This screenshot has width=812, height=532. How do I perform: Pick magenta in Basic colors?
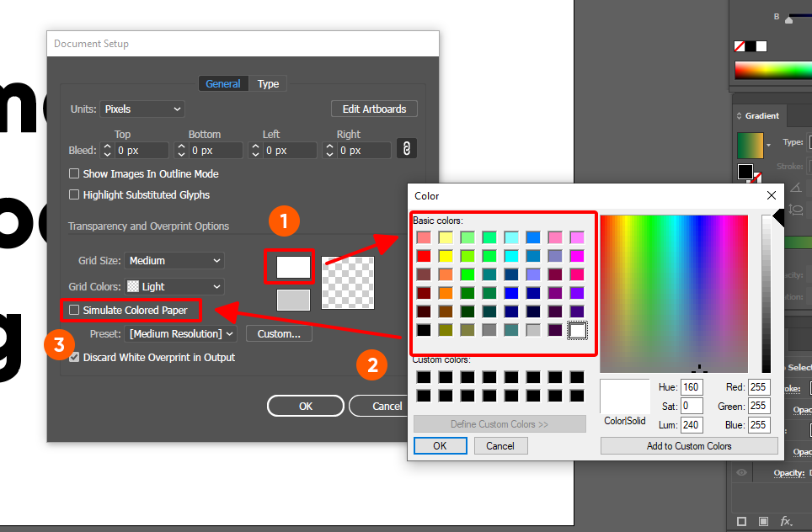pyautogui.click(x=577, y=256)
